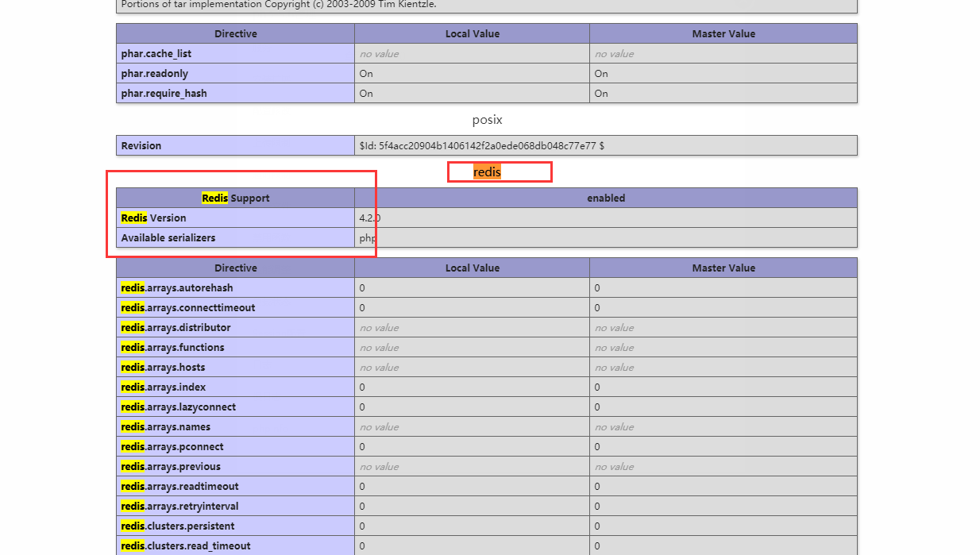Select the "On" master value of phar.require_hash
Image resolution: width=980 pixels, height=555 pixels.
click(601, 94)
